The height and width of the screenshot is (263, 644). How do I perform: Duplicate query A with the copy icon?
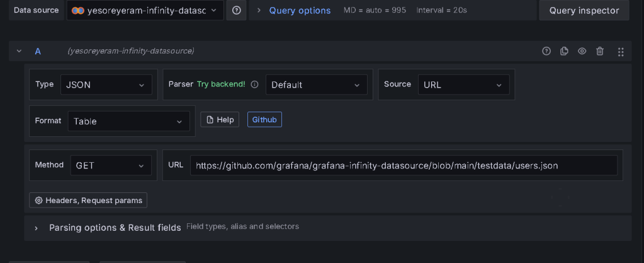pos(564,51)
